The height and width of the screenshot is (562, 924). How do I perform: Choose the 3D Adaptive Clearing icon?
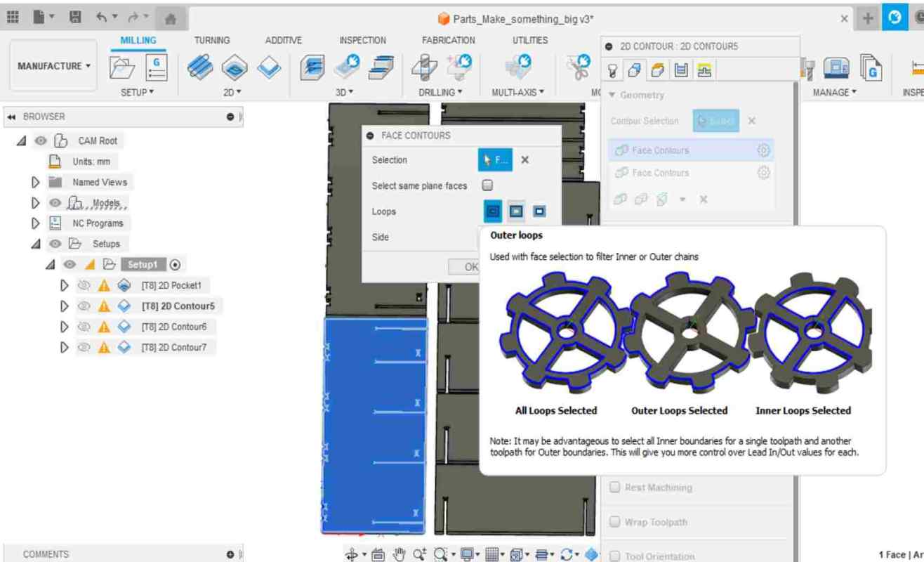click(312, 68)
